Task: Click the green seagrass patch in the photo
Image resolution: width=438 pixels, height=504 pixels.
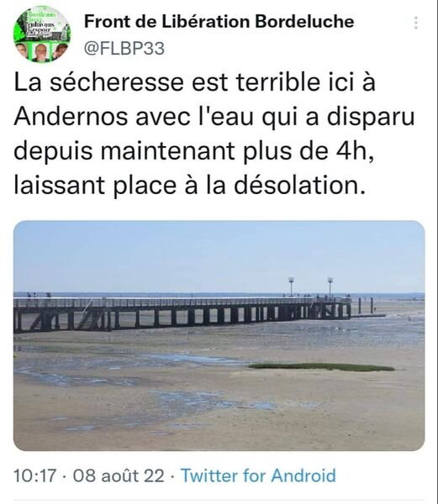Action: click(x=322, y=367)
